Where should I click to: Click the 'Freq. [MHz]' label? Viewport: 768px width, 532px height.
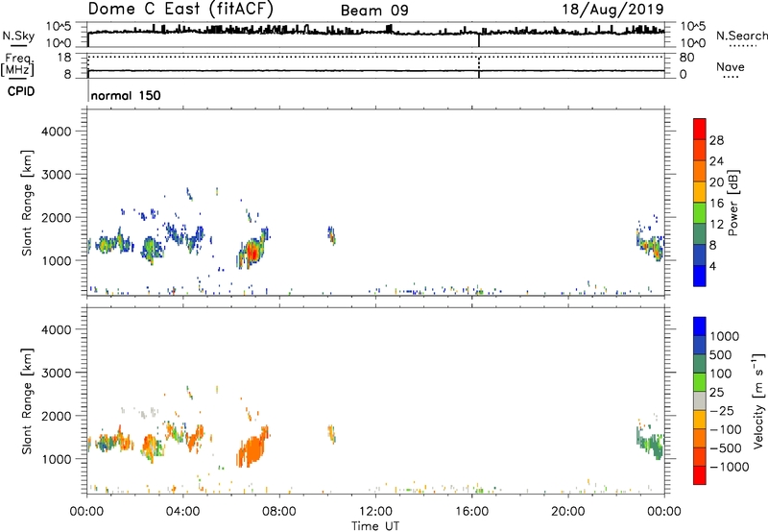[x=18, y=64]
